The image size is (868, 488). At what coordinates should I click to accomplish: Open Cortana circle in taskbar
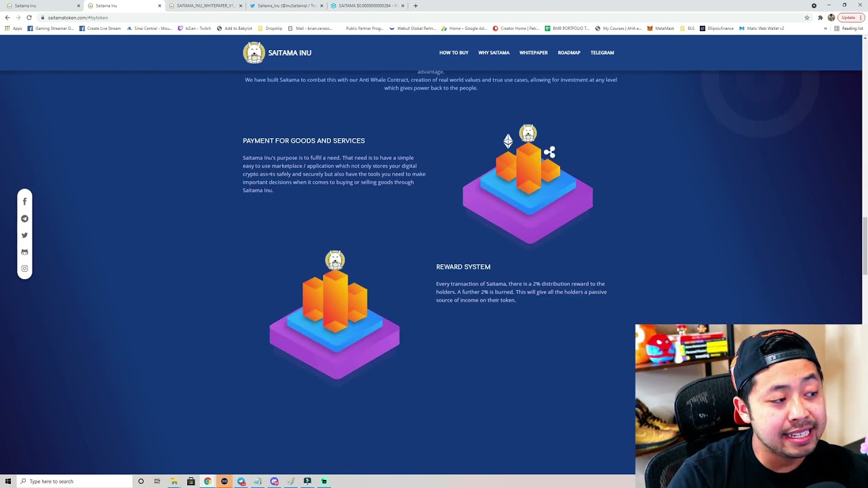click(141, 481)
